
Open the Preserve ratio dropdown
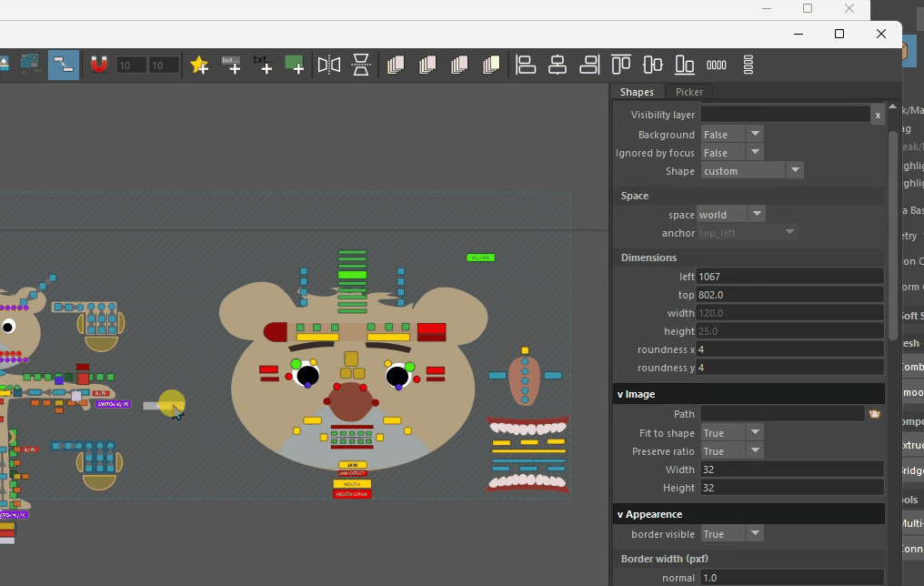pyautogui.click(x=732, y=451)
